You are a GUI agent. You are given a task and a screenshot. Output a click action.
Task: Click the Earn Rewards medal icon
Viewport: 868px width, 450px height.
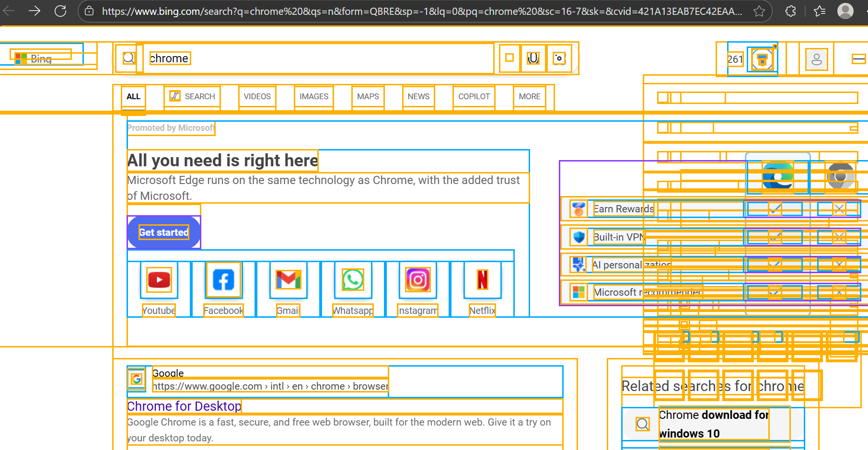(x=579, y=209)
